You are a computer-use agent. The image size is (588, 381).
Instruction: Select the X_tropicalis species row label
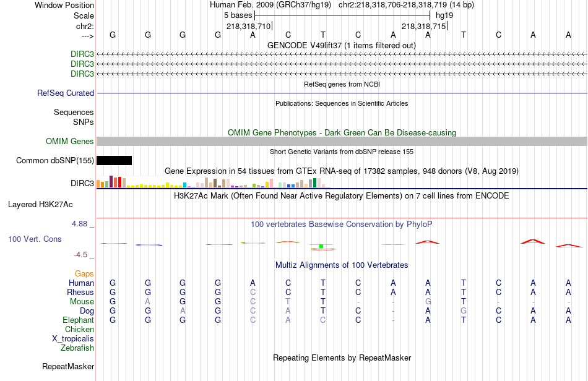tap(73, 339)
